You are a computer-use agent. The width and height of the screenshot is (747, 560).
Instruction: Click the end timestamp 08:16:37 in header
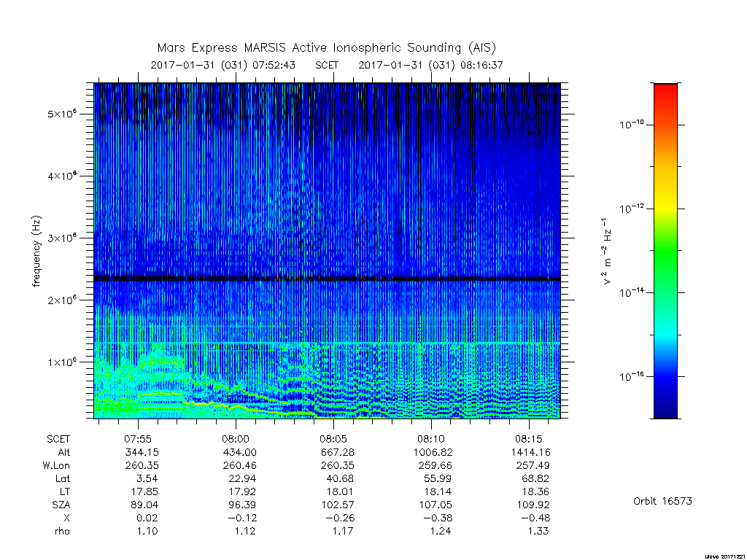(481, 65)
